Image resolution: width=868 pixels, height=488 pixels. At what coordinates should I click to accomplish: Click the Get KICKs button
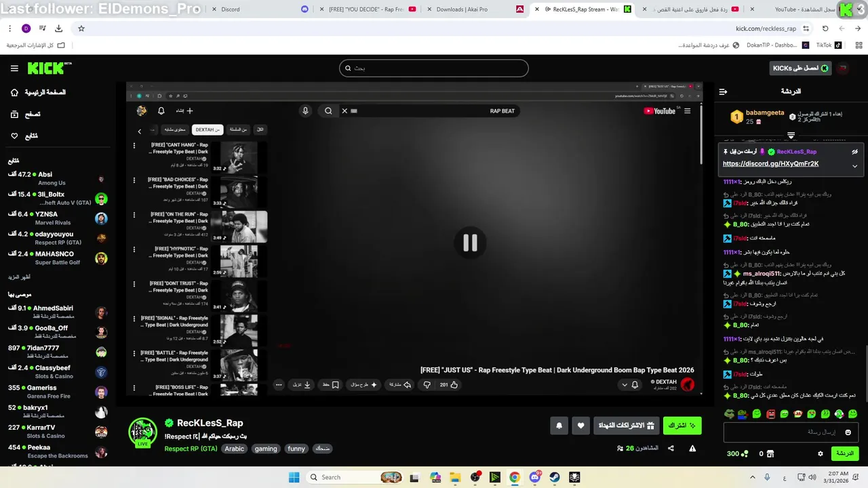coord(801,68)
